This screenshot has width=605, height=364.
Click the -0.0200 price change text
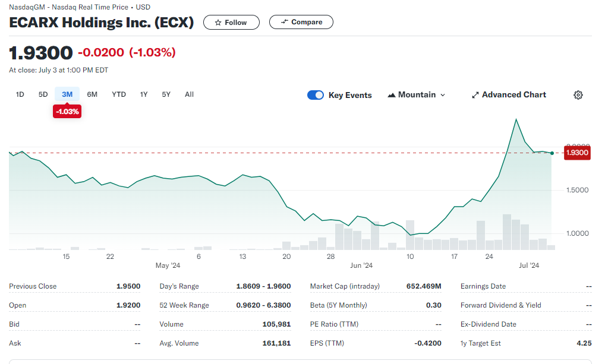pyautogui.click(x=101, y=52)
